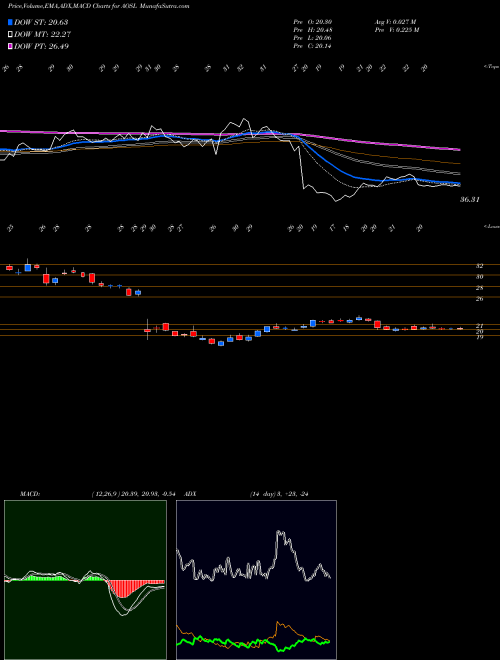500x660 pixels.
Task: Click the lowest blue candlestick in price chart
Action: [x=221, y=343]
